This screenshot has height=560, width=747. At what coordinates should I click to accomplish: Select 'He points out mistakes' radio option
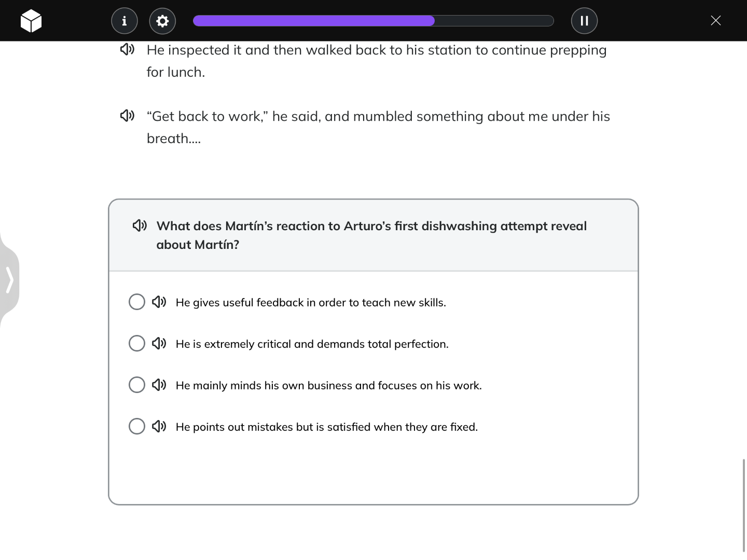point(137,426)
